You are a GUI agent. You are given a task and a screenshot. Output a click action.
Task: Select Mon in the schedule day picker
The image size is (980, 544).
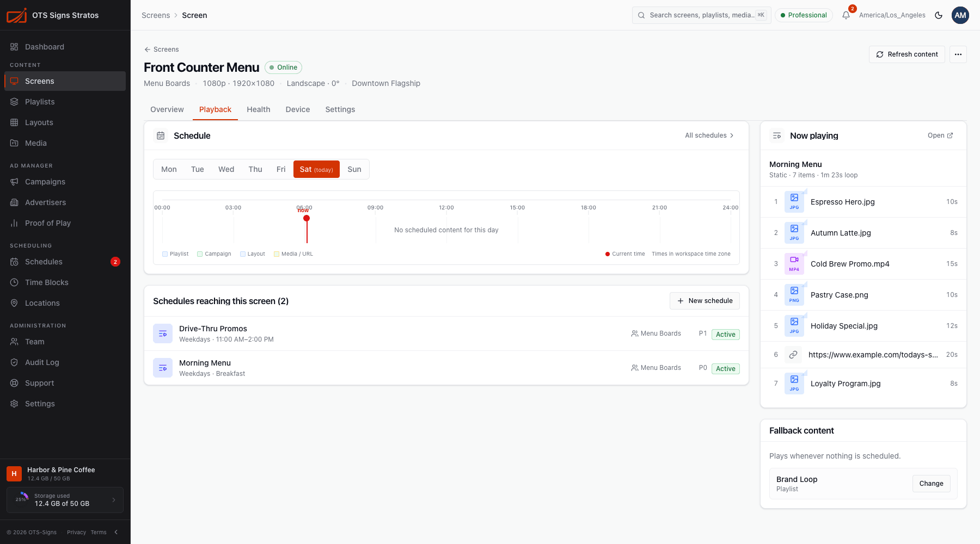pos(169,169)
